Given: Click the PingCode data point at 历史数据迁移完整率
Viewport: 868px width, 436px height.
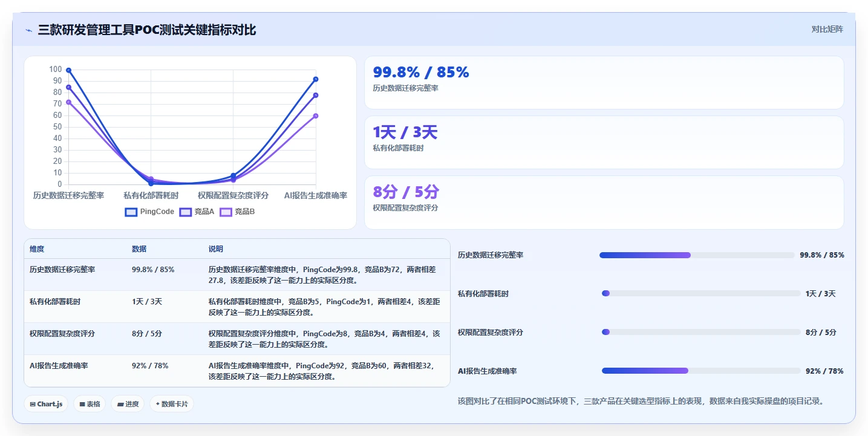Looking at the screenshot, I should [68, 70].
